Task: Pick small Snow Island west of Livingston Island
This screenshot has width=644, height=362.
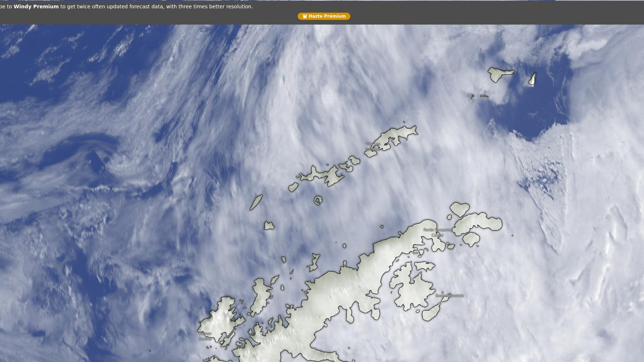Action: click(293, 187)
